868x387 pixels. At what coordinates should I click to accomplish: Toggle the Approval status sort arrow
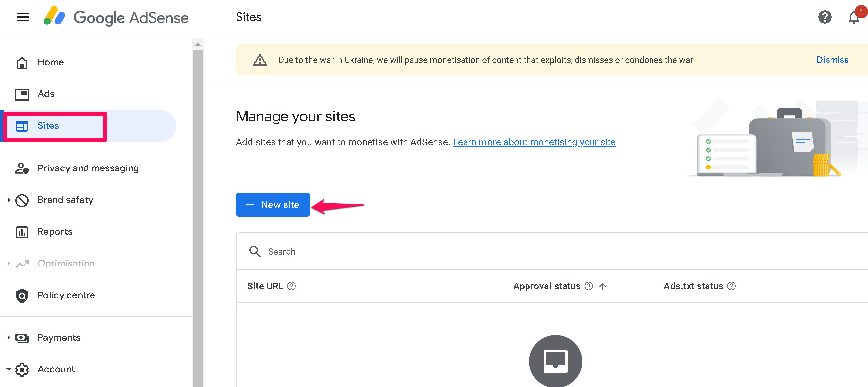pyautogui.click(x=603, y=286)
